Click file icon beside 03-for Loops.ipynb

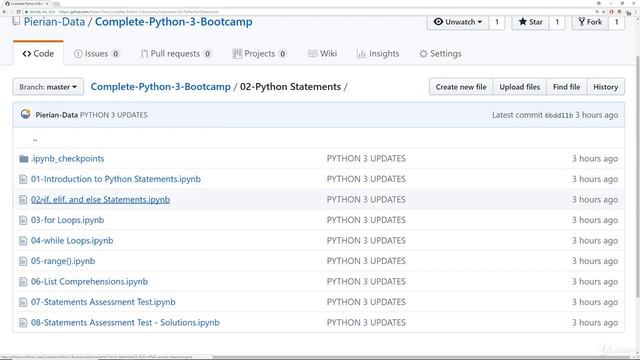tap(23, 220)
